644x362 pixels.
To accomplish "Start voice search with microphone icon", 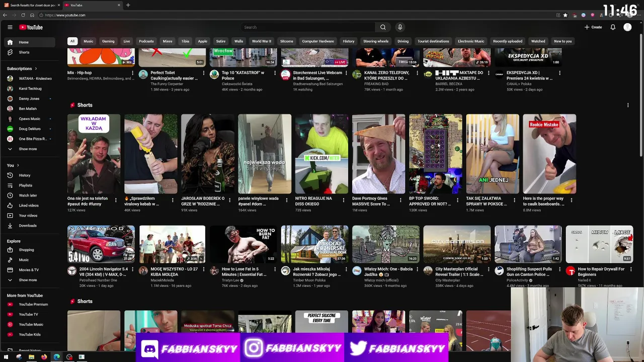I will [x=400, y=27].
